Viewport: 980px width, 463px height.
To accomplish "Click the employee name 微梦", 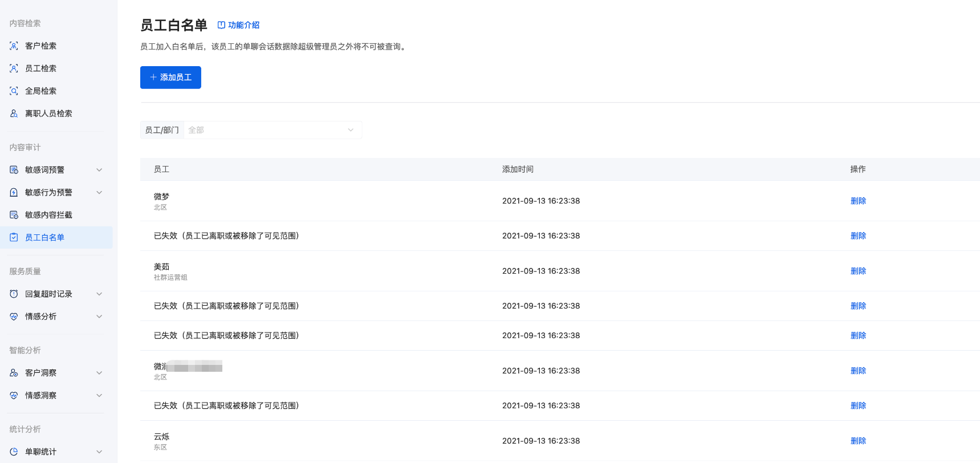I will coord(161,196).
